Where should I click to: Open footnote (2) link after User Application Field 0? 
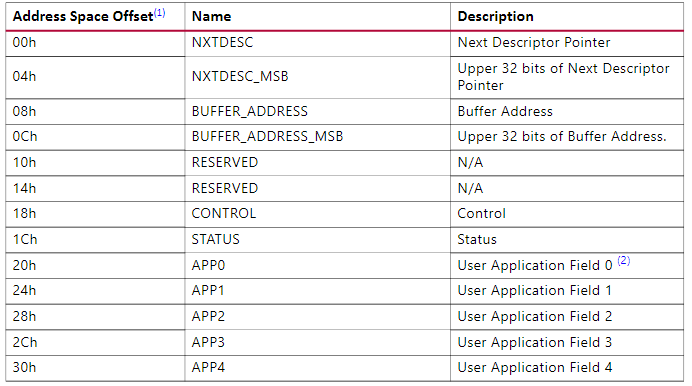coord(624,260)
